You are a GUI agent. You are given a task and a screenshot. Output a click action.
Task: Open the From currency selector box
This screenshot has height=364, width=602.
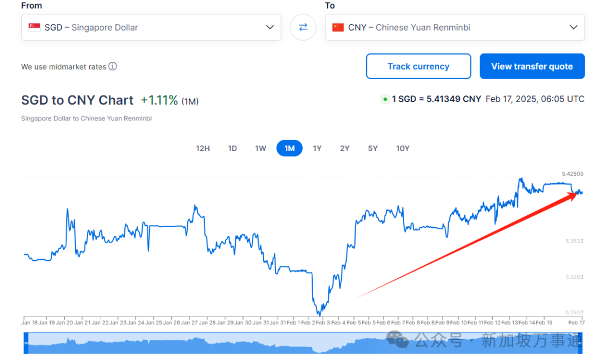pyautogui.click(x=151, y=27)
